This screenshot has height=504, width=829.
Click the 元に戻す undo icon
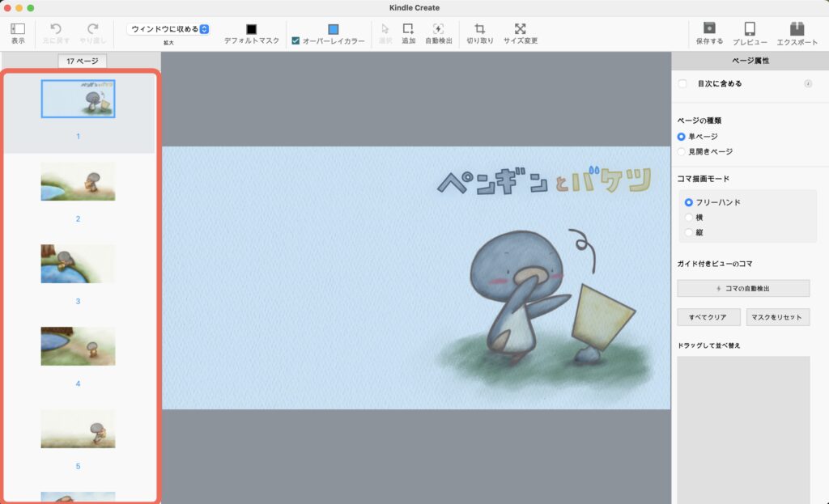coord(56,28)
